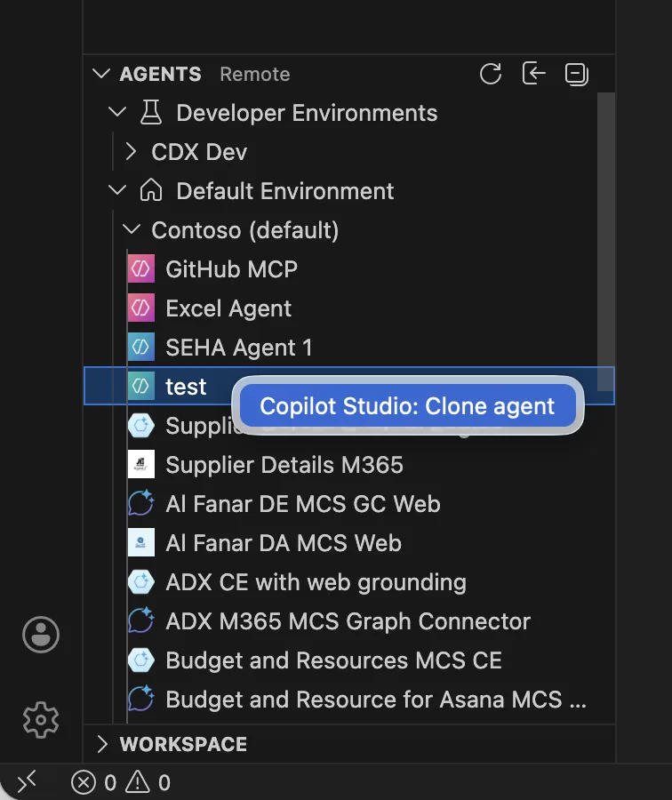Click the Developer Environments flask icon
Image resolution: width=672 pixels, height=800 pixels.
pos(151,112)
